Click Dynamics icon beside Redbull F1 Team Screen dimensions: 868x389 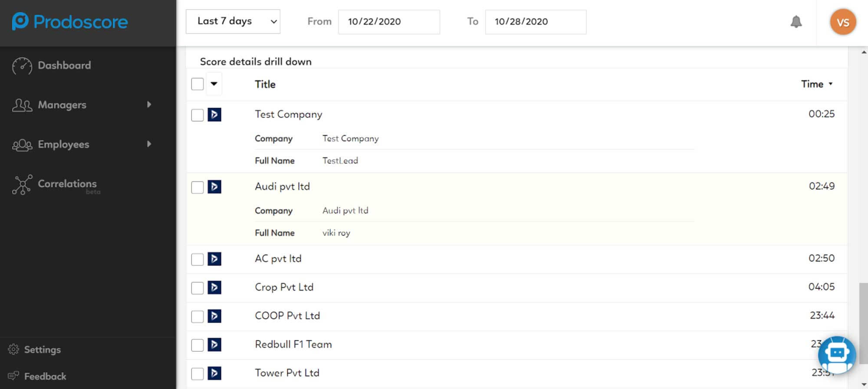coord(214,344)
